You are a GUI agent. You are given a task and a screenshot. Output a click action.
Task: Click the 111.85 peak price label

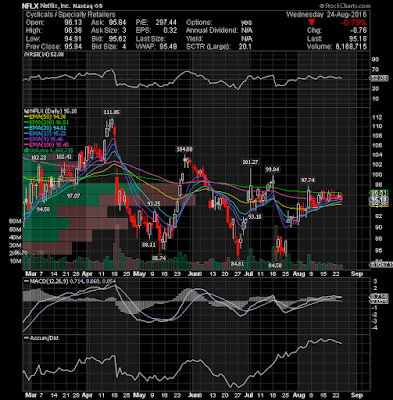(111, 112)
